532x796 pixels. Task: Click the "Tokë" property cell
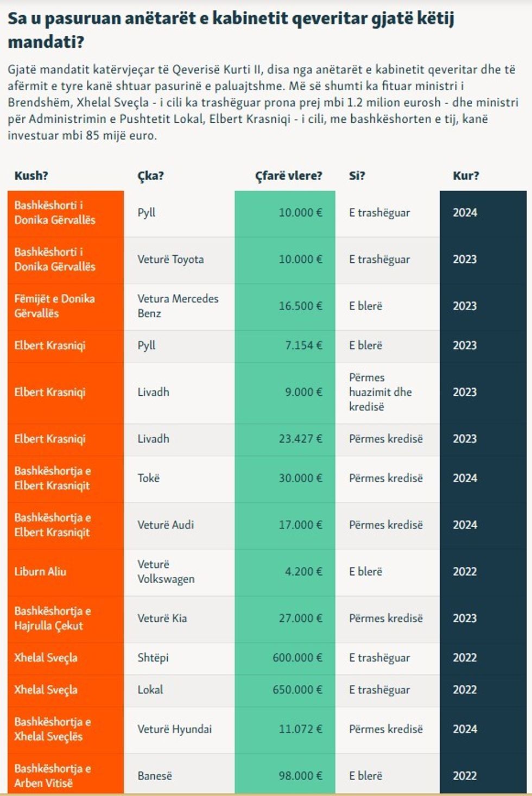pos(148,478)
